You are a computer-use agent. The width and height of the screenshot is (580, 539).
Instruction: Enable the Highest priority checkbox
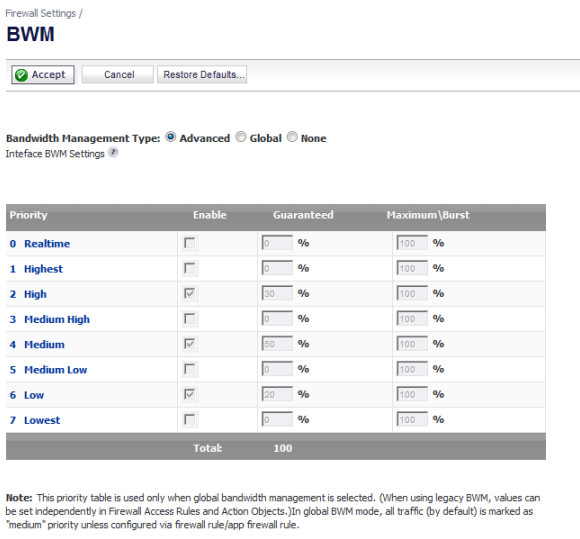(190, 268)
